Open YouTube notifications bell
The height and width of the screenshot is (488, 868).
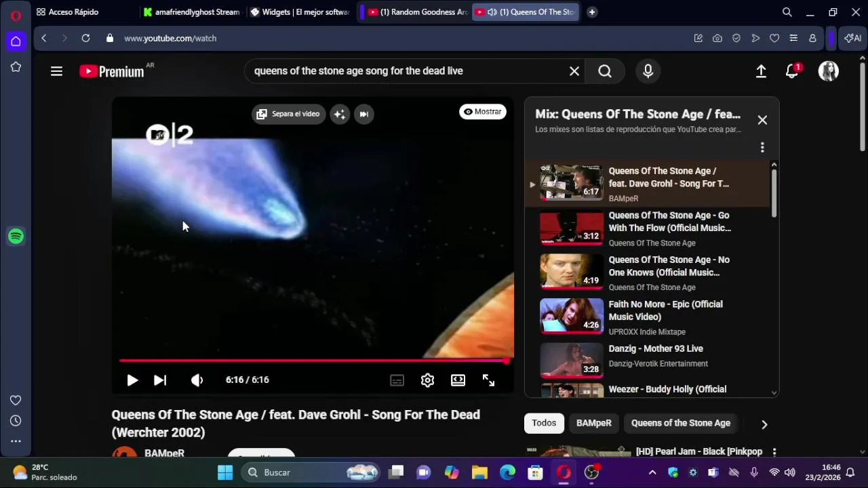click(792, 71)
